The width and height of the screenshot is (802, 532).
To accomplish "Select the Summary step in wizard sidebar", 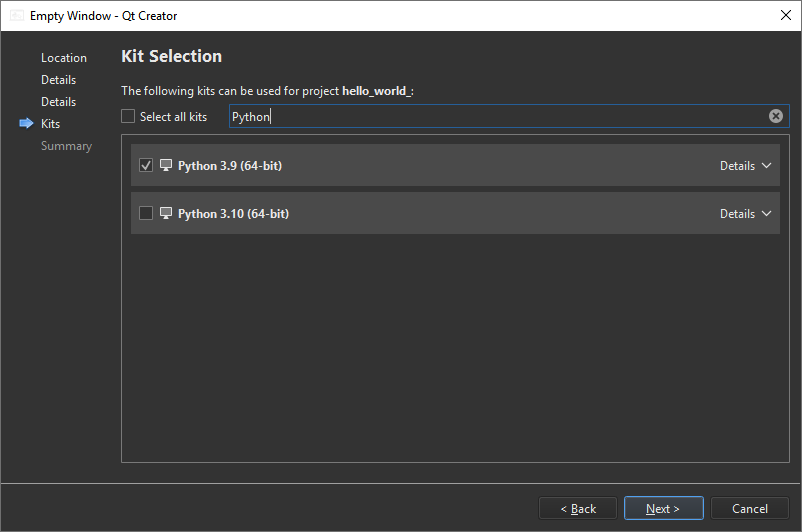I will (66, 146).
